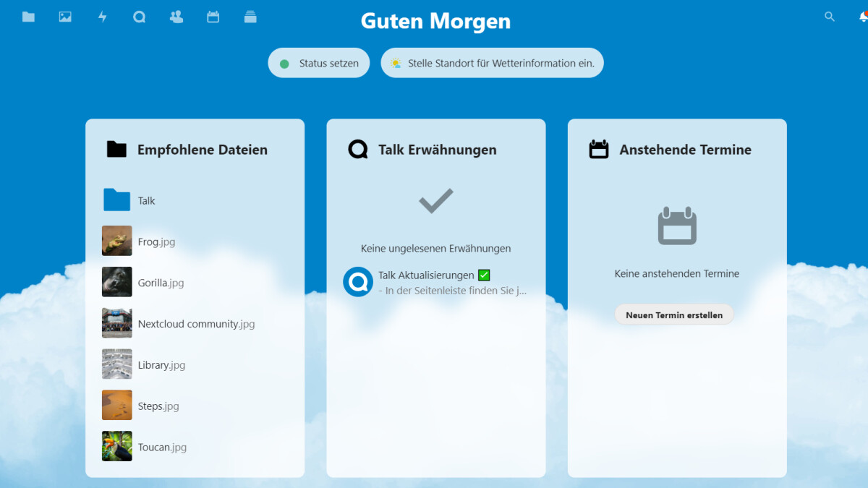Click the In der Seitenleiste finden Sie message preview
The height and width of the screenshot is (488, 868).
[453, 291]
